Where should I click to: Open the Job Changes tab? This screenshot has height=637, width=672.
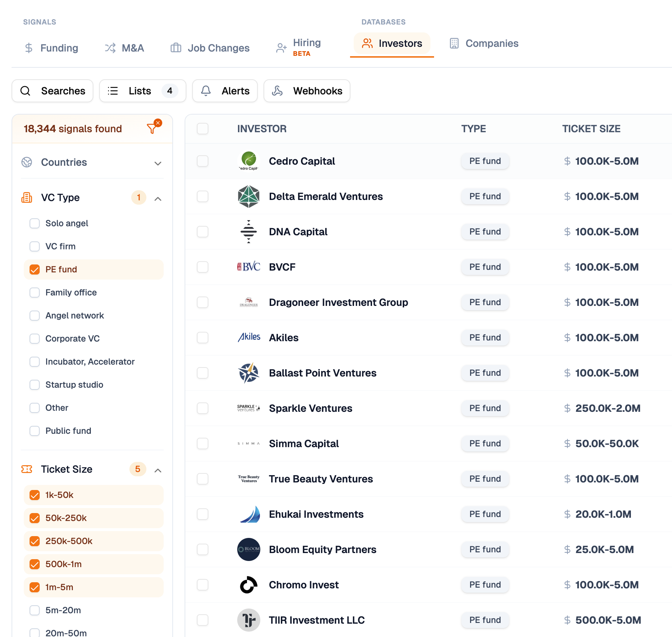tap(210, 48)
